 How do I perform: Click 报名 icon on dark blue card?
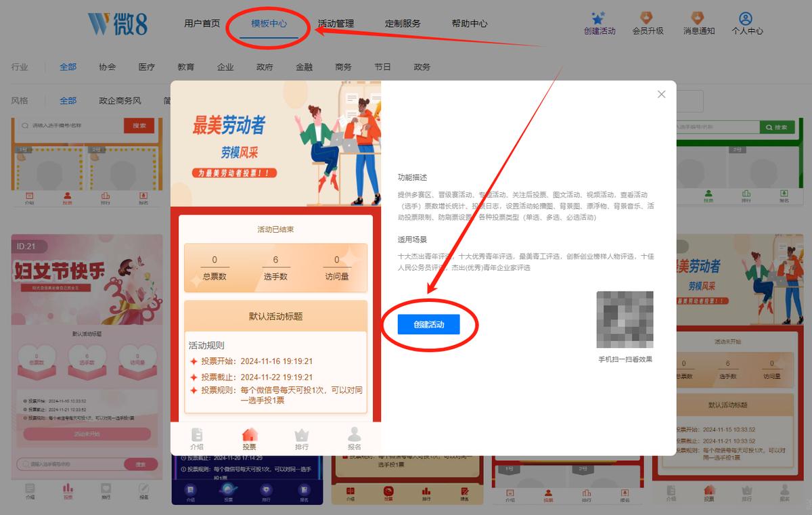click(x=304, y=490)
